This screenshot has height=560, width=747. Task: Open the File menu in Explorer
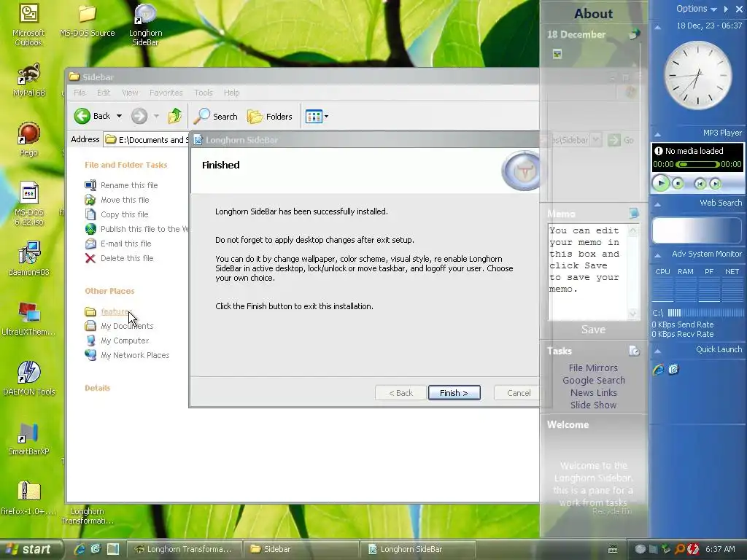[x=80, y=93]
